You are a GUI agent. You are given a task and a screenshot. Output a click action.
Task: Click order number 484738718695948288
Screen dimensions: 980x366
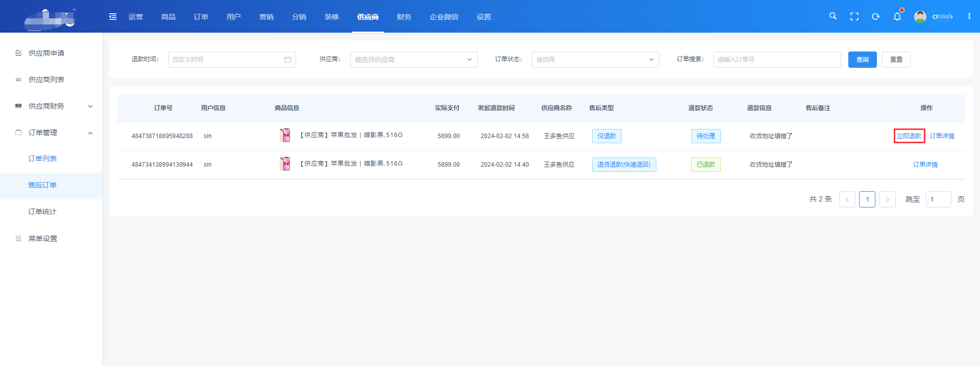click(162, 136)
